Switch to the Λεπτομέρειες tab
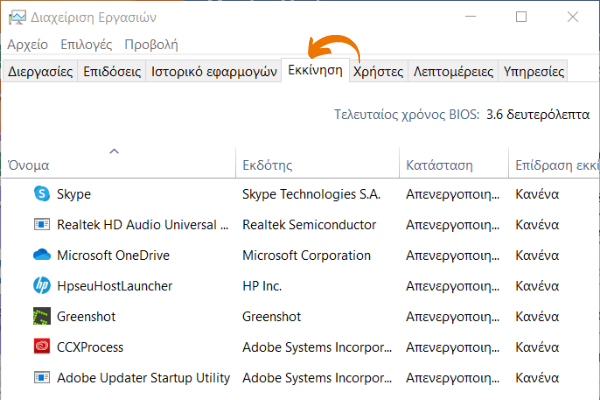This screenshot has height=400, width=600. point(453,71)
